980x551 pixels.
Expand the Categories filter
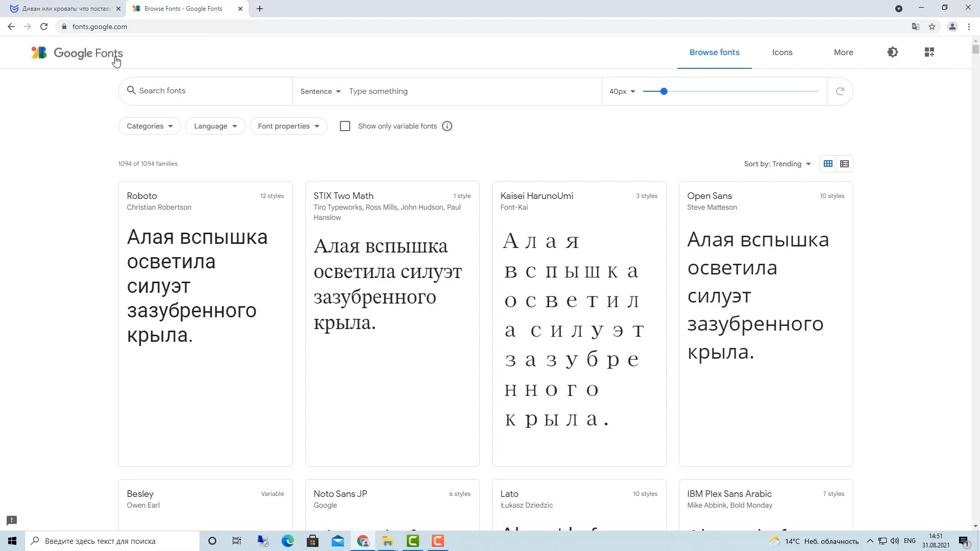150,126
